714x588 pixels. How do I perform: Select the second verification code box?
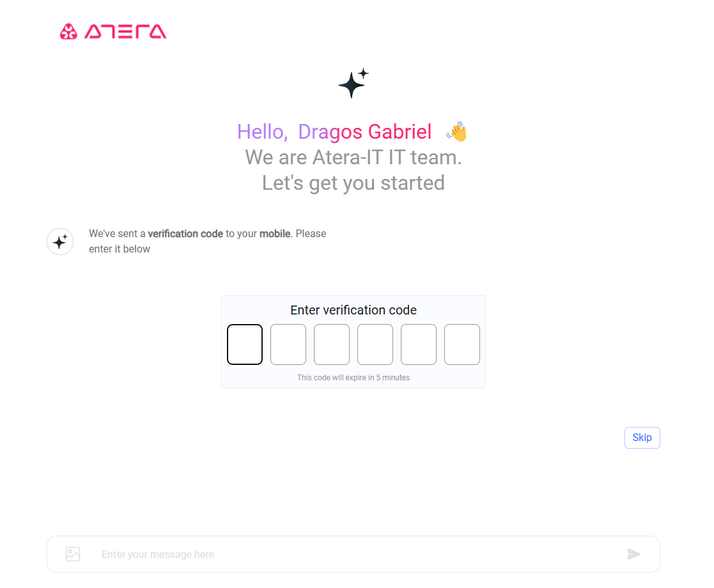288,344
